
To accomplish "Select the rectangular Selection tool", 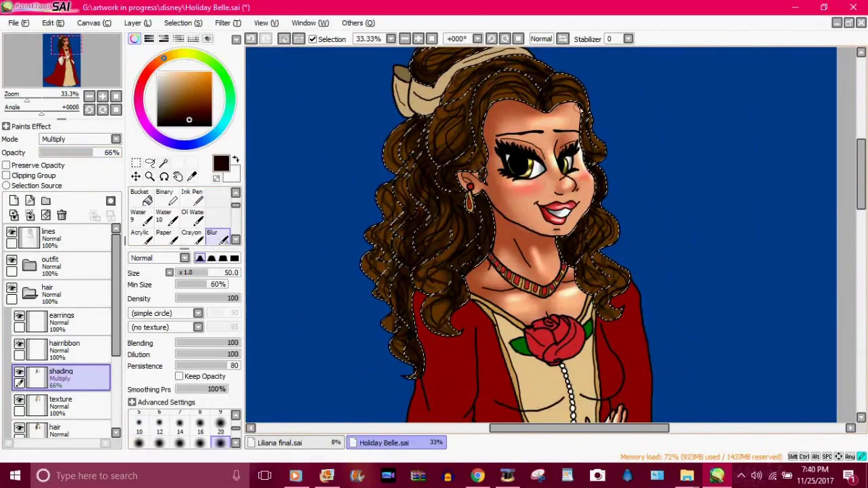I will click(136, 163).
